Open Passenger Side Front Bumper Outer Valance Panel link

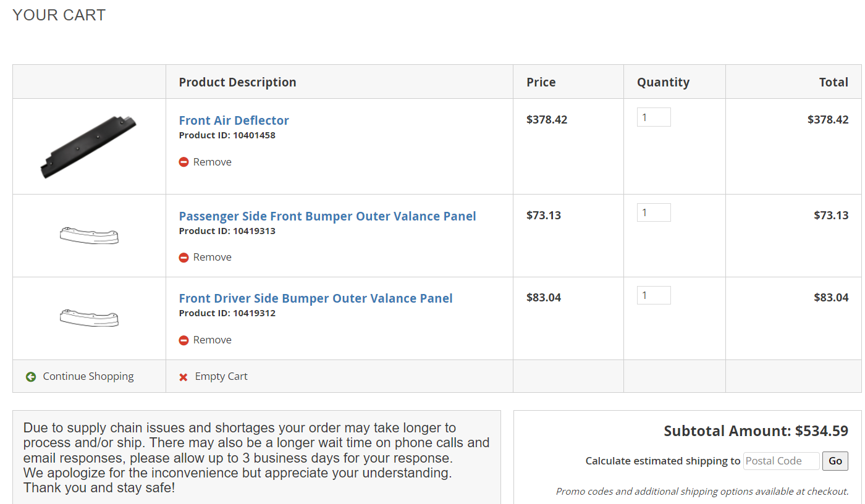pos(327,216)
